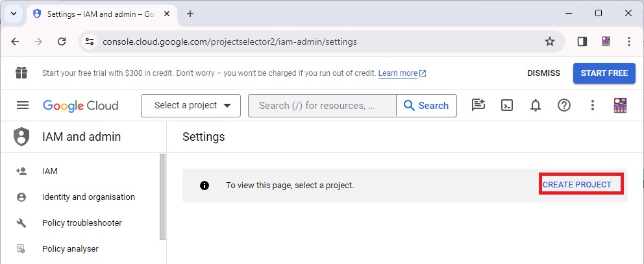Click the IAM add-person icon
The height and width of the screenshot is (264, 644).
pos(21,171)
